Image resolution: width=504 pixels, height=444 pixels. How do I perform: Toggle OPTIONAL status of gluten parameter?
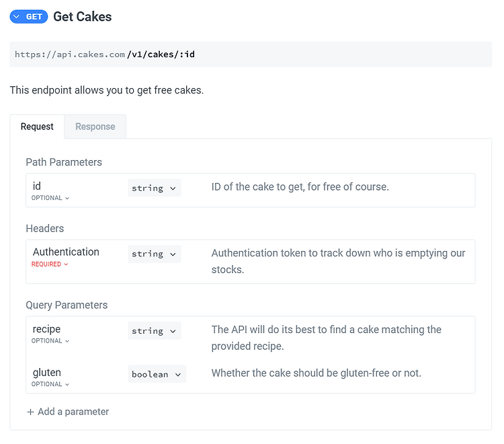[x=50, y=384]
